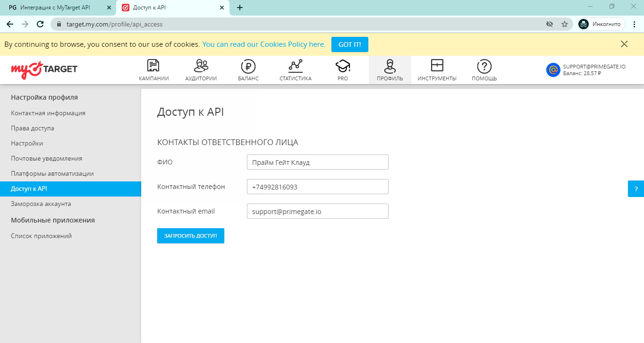The image size is (644, 343).
Task: Go to Баланс ruble icon
Action: 248,66
